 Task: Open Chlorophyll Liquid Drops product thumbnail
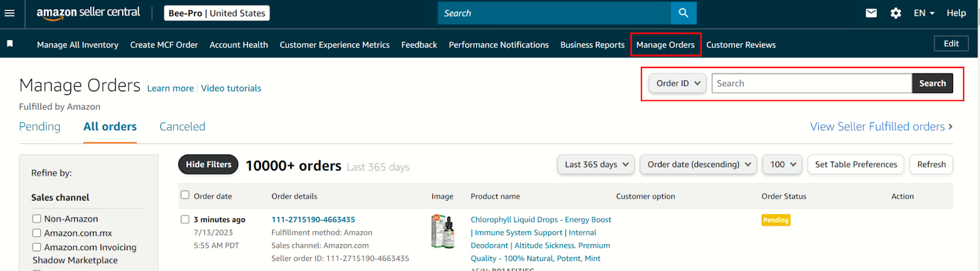point(442,231)
